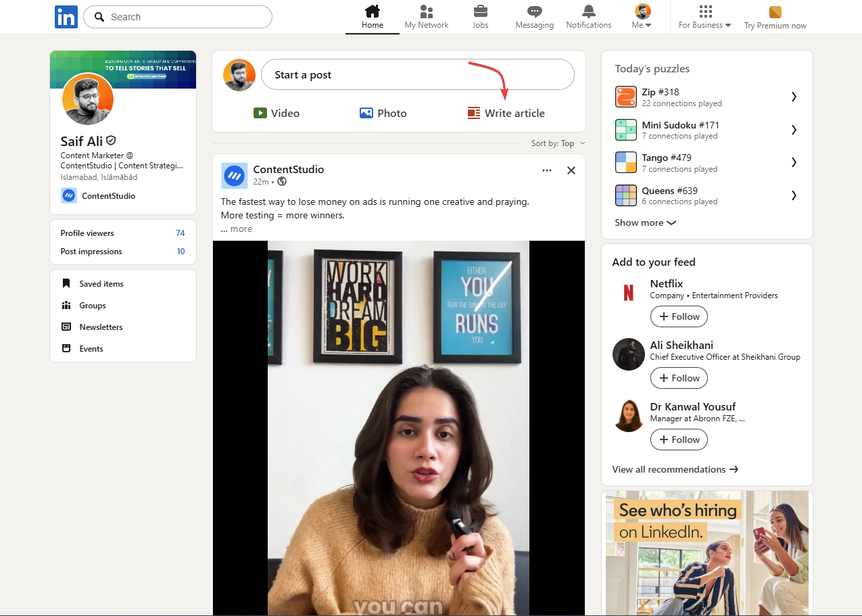Click the Start a post field

pos(417,75)
